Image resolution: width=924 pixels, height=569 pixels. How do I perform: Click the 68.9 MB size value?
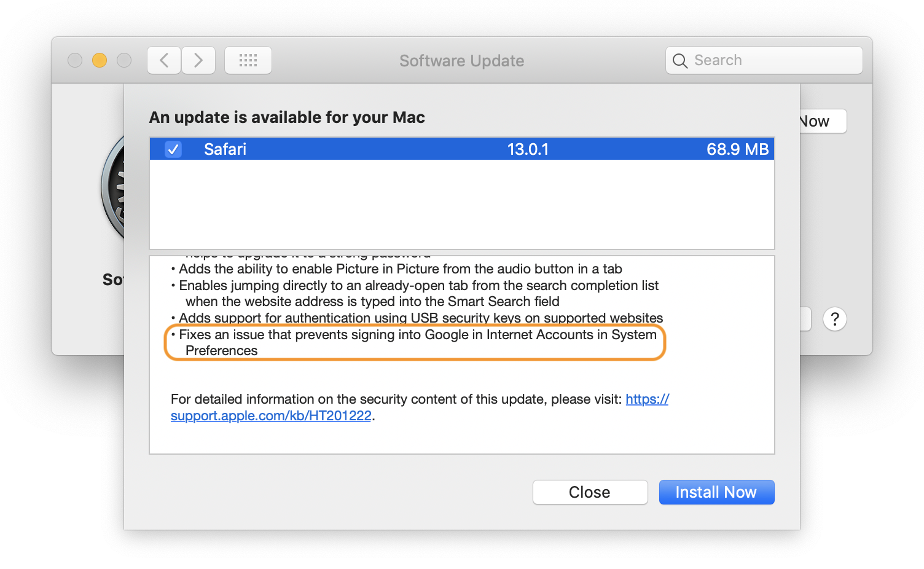point(737,149)
